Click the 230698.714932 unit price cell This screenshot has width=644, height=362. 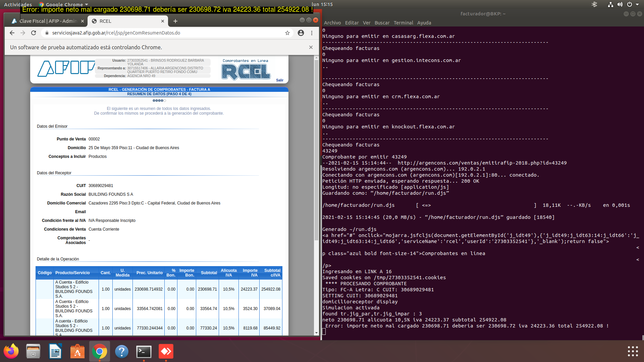pyautogui.click(x=149, y=289)
